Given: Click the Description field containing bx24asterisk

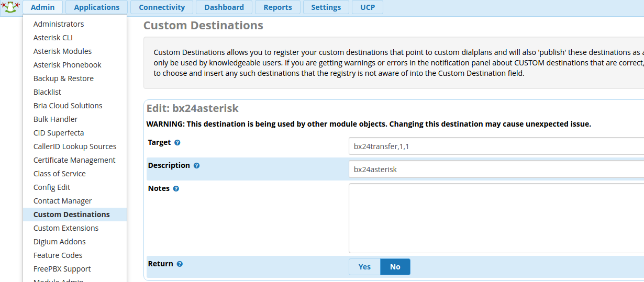Looking at the screenshot, I should point(496,169).
